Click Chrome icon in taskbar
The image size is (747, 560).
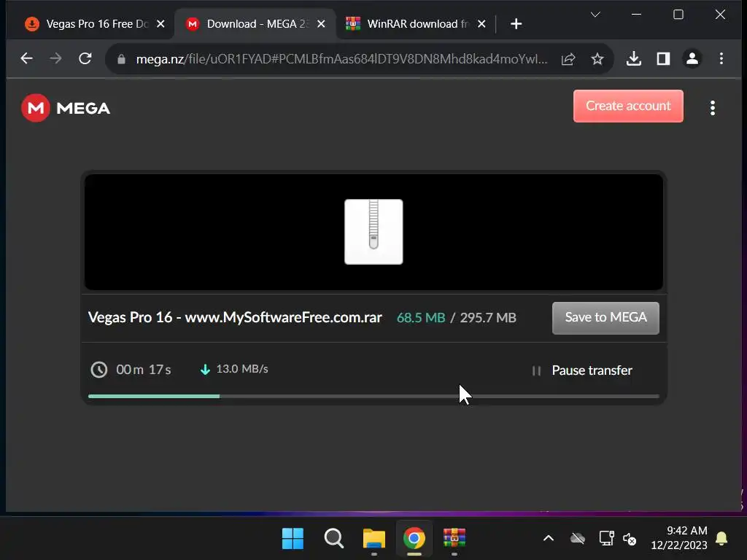click(x=414, y=539)
